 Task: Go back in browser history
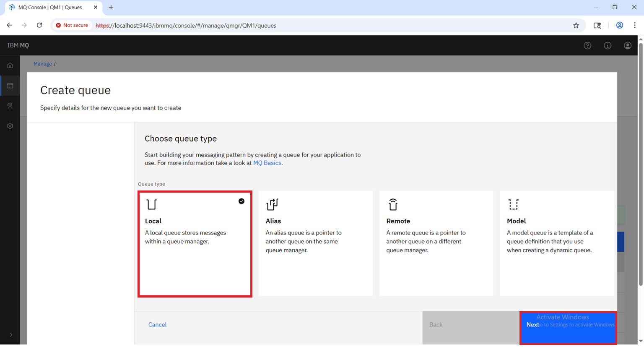(x=9, y=25)
